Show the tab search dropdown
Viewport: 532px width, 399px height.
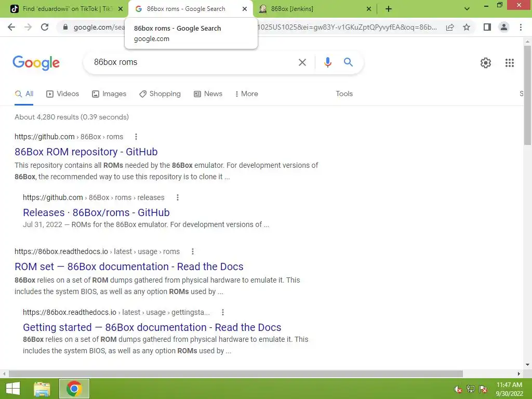[467, 9]
